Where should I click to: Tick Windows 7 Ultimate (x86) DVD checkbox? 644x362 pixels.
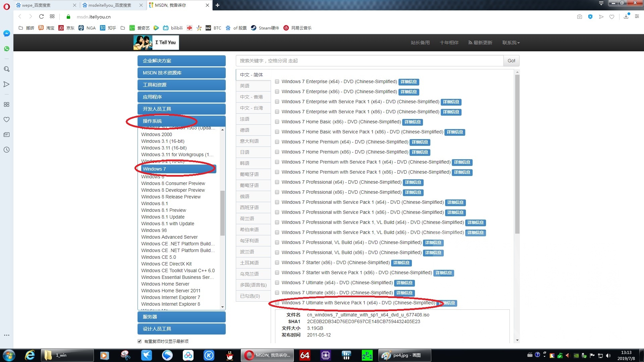277,293
